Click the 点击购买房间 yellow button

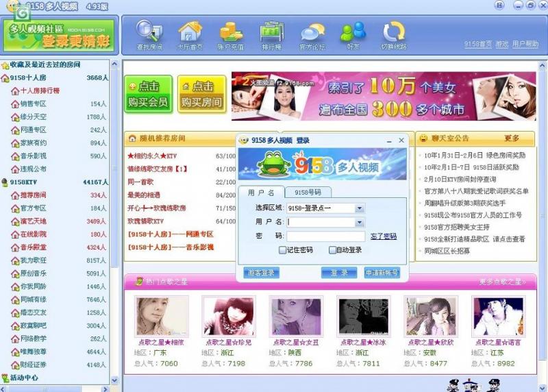pos(201,94)
